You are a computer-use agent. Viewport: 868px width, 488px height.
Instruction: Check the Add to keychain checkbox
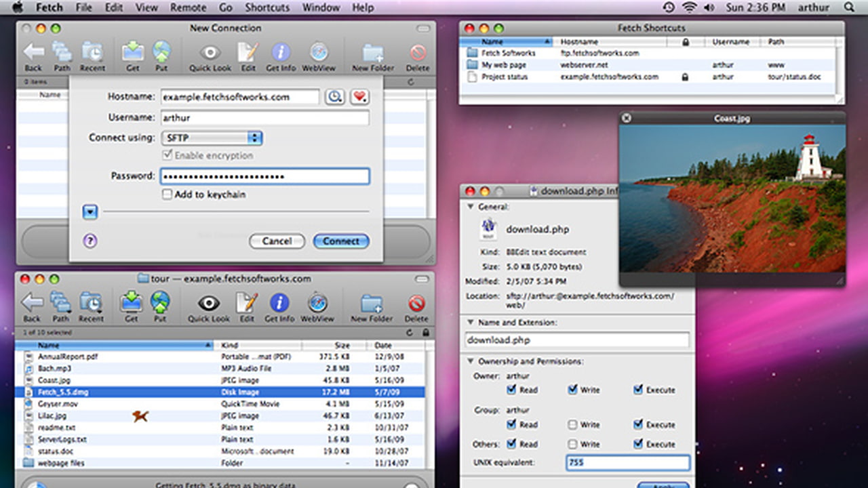pyautogui.click(x=167, y=195)
